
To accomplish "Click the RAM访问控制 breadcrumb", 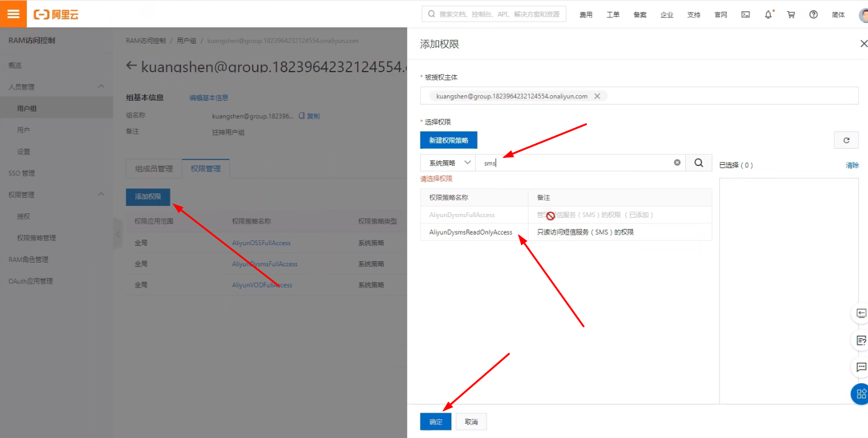I will (146, 40).
